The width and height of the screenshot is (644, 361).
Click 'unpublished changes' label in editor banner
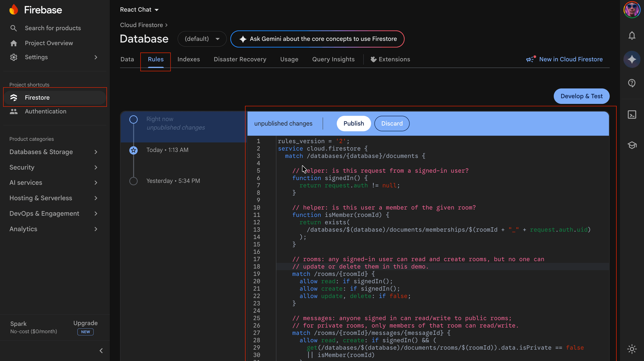283,124
